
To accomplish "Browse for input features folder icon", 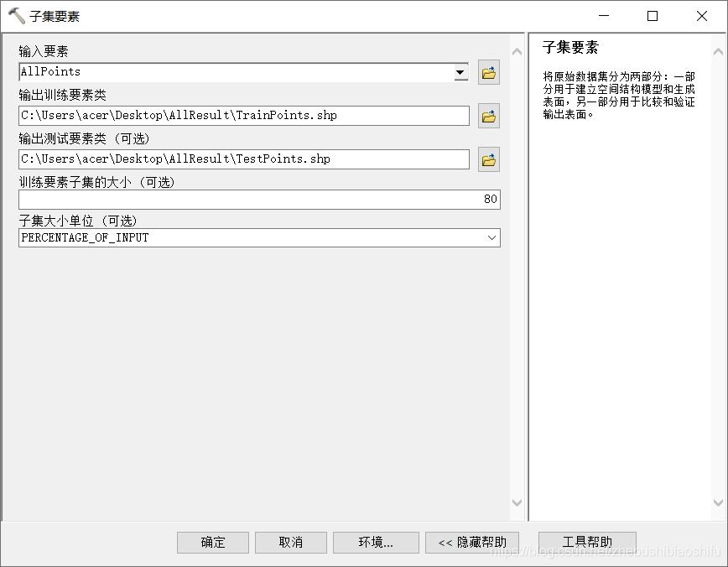I will (489, 72).
